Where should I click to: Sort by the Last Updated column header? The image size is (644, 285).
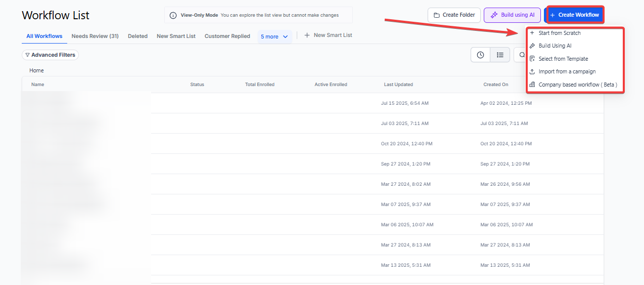398,85
